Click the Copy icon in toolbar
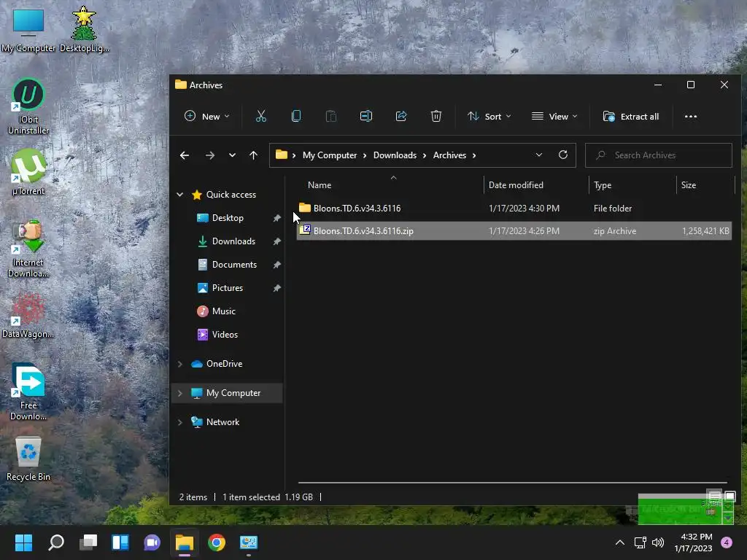Screen dimensions: 747x560 point(296,116)
